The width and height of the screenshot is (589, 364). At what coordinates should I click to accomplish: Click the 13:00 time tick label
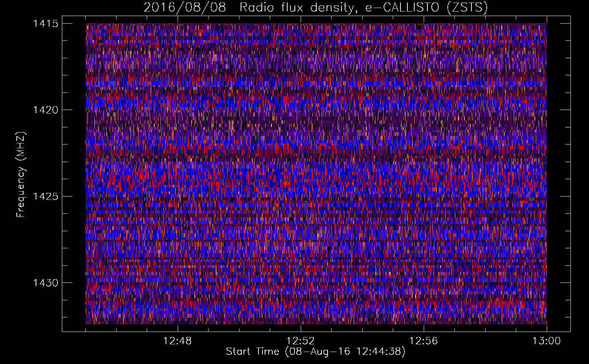[x=547, y=341]
